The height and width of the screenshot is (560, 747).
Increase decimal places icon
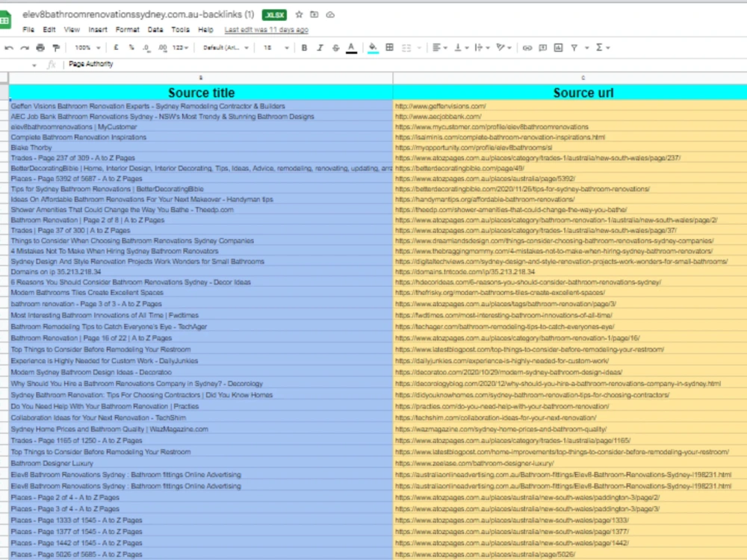coord(162,48)
